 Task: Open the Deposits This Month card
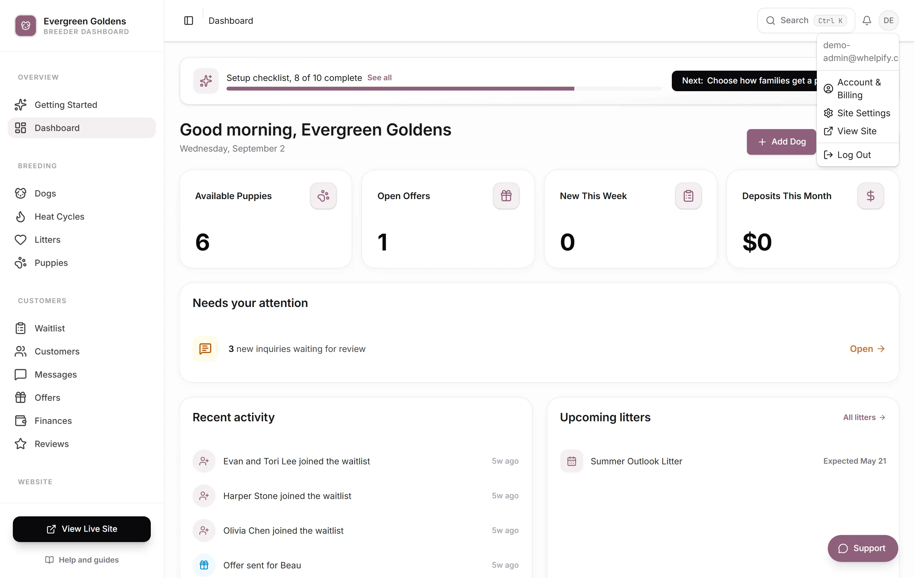[x=813, y=219]
